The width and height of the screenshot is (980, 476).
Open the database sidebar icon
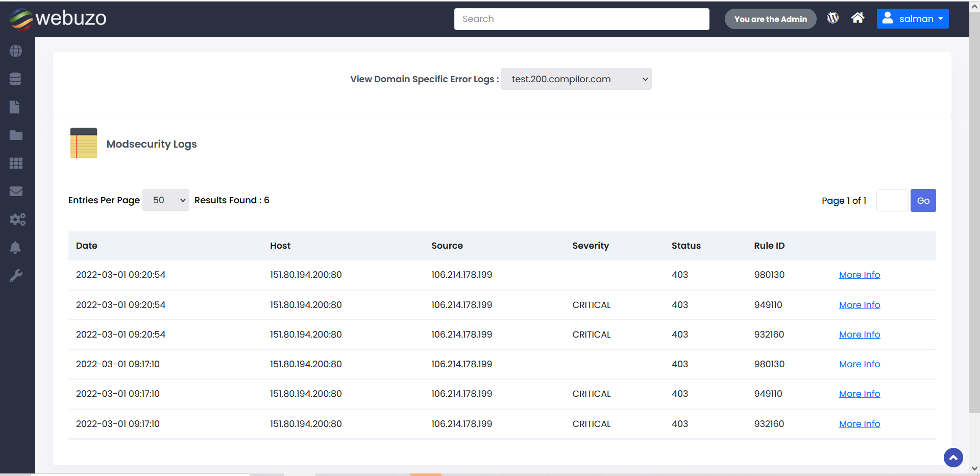coord(16,79)
